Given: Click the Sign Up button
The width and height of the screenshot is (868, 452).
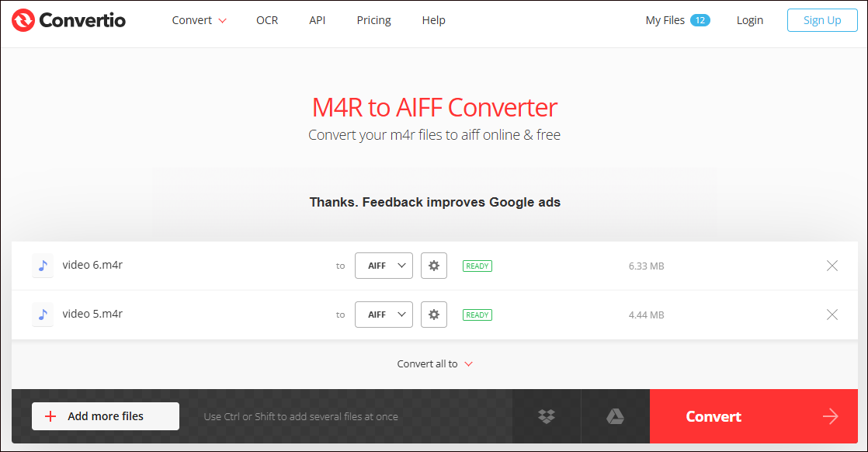Looking at the screenshot, I should pos(822,20).
